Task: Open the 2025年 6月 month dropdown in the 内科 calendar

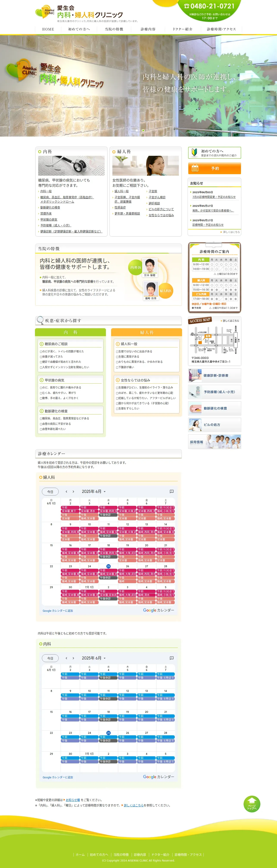Action: click(x=94, y=658)
